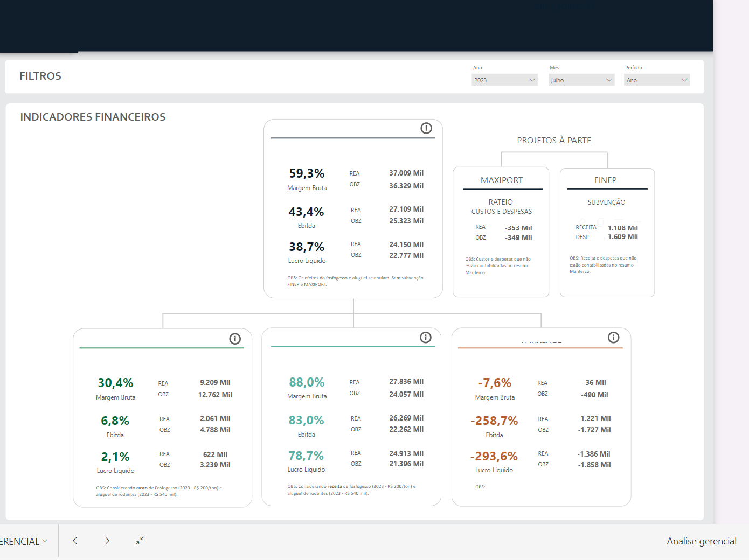
Task: Click the PROJETOS À PARTE heading
Action: click(554, 141)
